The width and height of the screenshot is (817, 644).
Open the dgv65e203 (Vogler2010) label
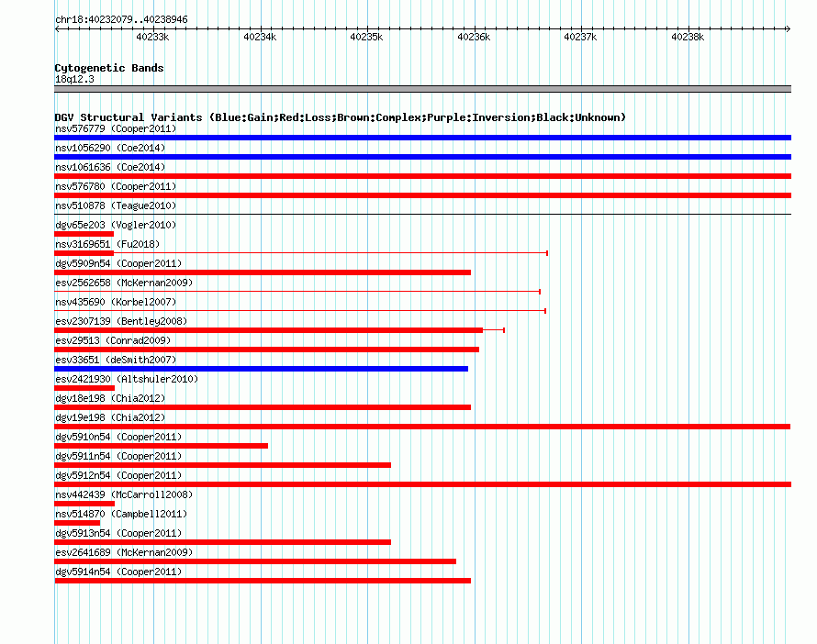point(116,225)
